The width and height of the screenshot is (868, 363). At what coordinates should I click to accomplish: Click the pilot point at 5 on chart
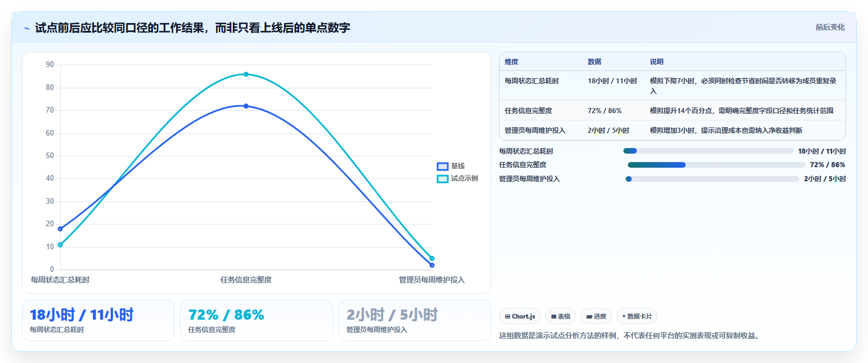pos(432,258)
